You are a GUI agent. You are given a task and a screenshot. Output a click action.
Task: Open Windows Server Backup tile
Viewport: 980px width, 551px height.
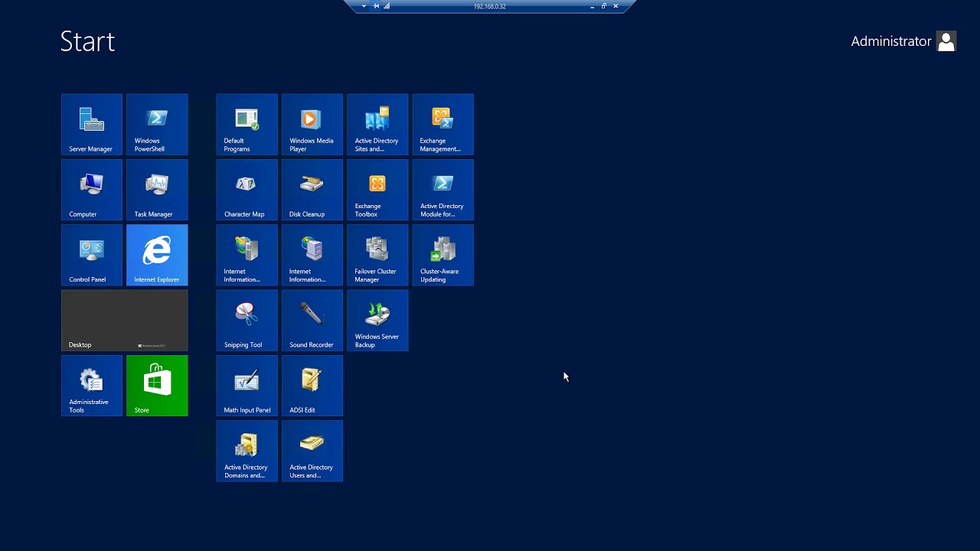point(377,320)
